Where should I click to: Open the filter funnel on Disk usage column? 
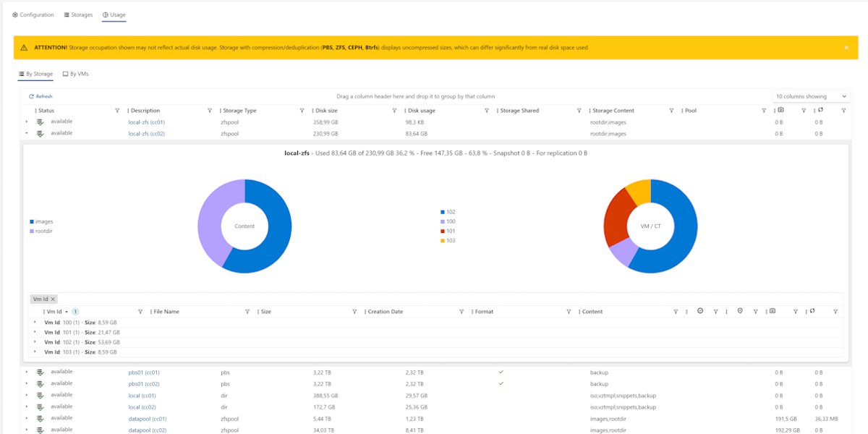(488, 111)
